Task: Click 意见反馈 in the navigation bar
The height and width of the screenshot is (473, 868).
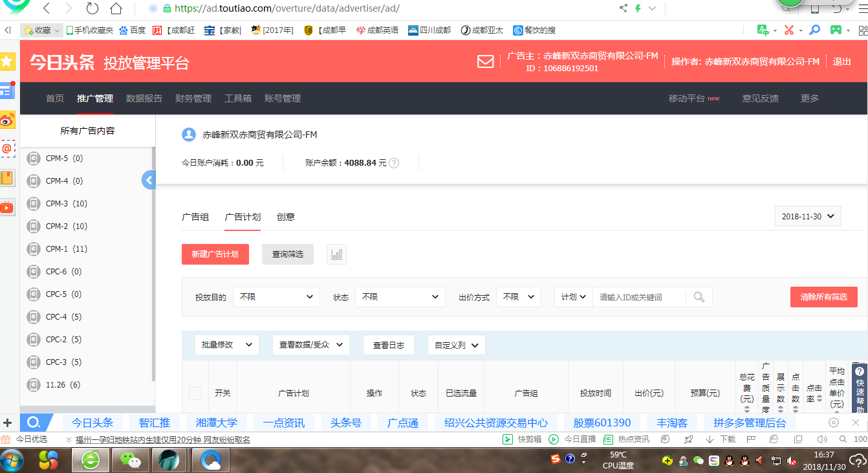Action: click(x=761, y=98)
